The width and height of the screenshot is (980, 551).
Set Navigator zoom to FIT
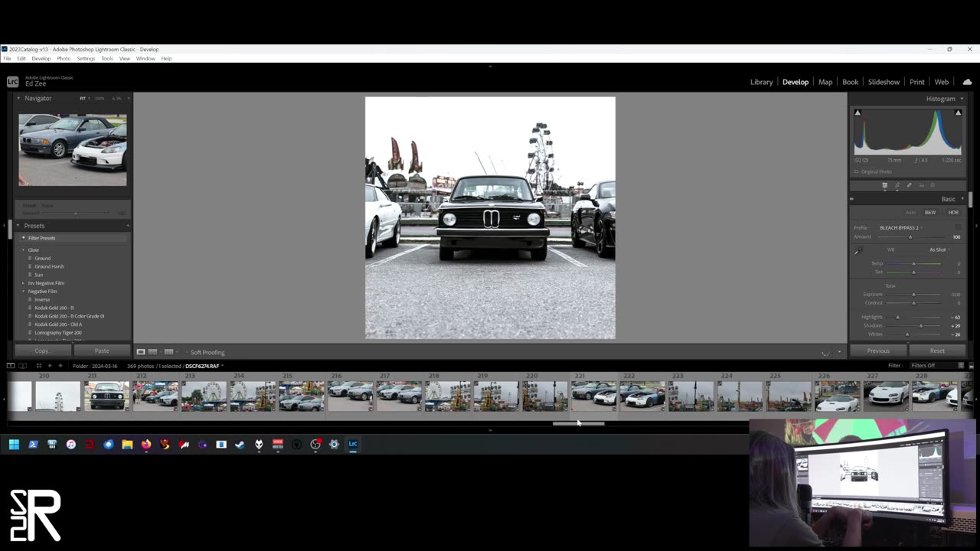coord(83,98)
